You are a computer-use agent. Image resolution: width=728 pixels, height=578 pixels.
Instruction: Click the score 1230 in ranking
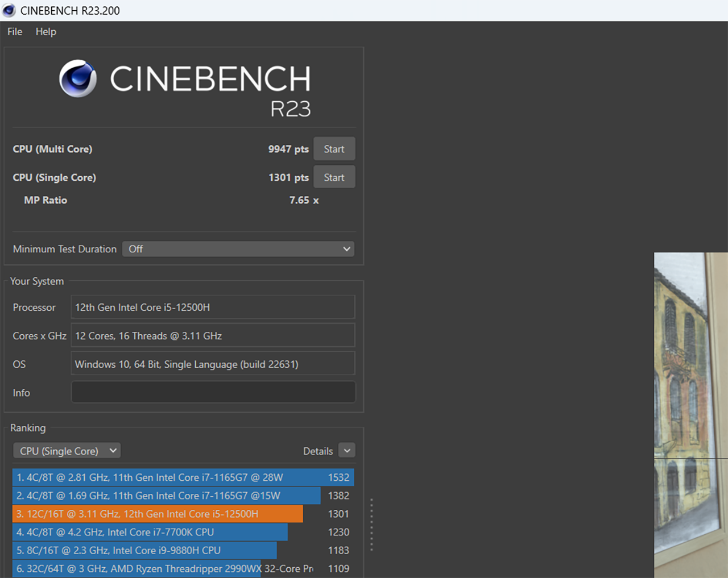pos(338,532)
